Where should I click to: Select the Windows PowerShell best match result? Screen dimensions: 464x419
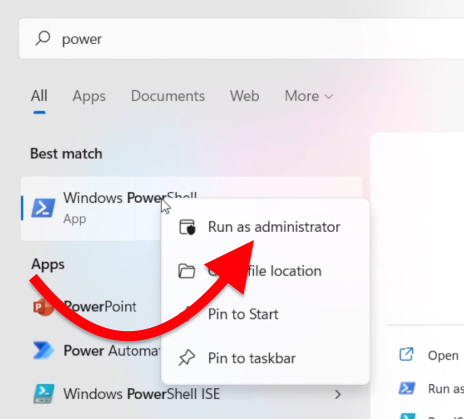pyautogui.click(x=191, y=208)
